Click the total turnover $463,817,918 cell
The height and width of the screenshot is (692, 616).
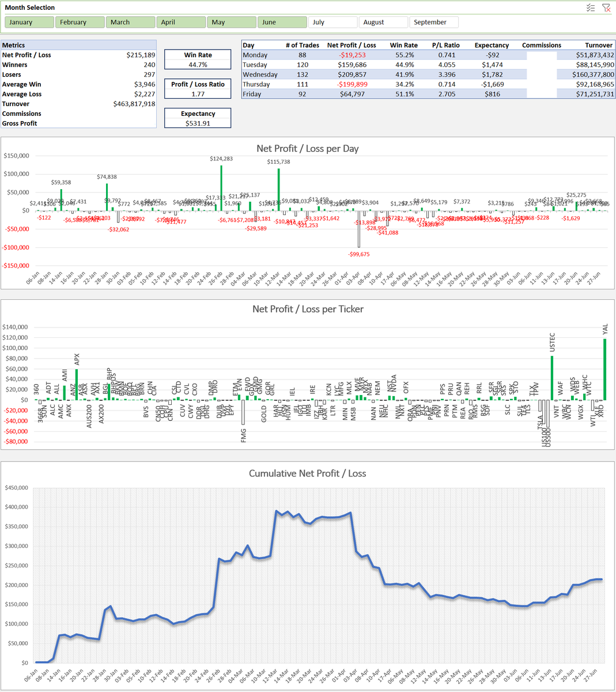tap(134, 104)
